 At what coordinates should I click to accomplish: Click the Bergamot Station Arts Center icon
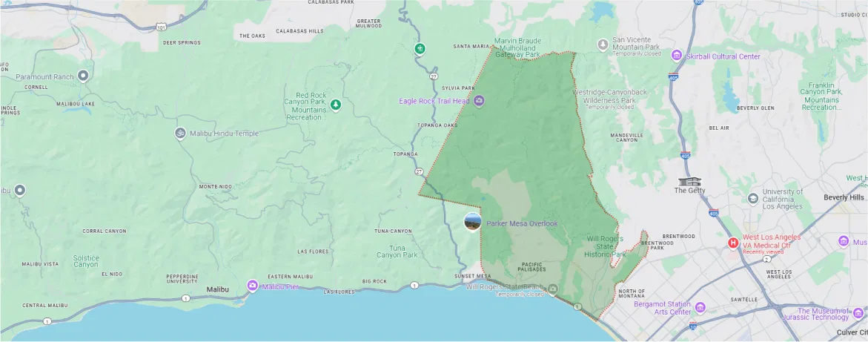700,307
